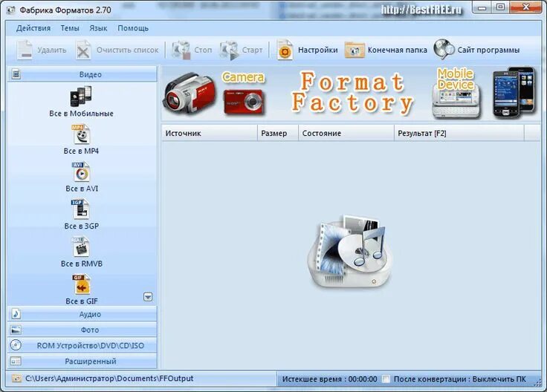Select the Все в AVI icon
The height and width of the screenshot is (392, 547).
click(x=81, y=171)
